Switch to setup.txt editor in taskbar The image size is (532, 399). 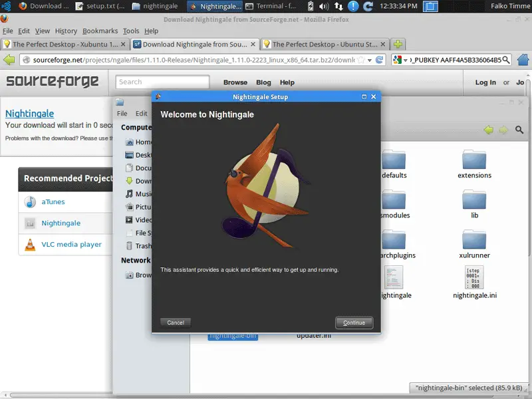[x=100, y=6]
